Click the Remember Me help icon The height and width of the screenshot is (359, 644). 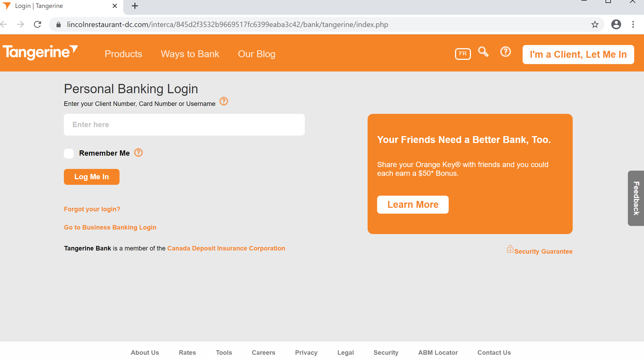(x=138, y=153)
